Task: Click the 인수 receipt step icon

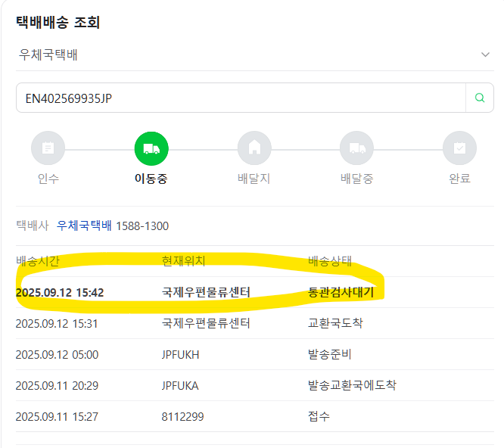Action: [48, 148]
